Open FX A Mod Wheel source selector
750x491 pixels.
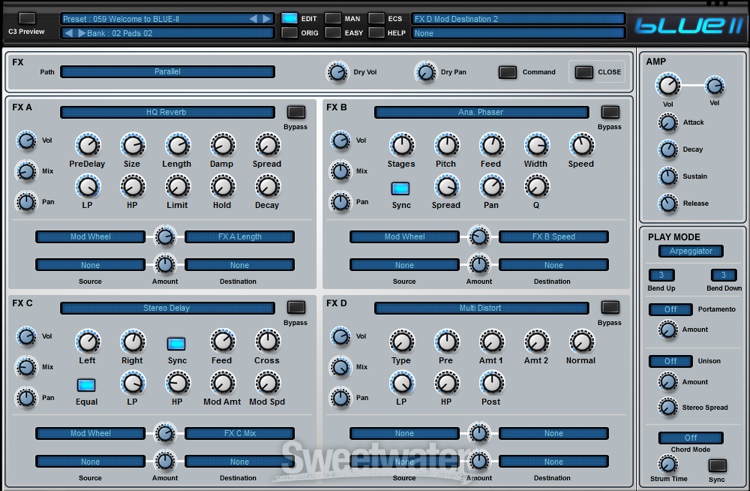point(90,237)
